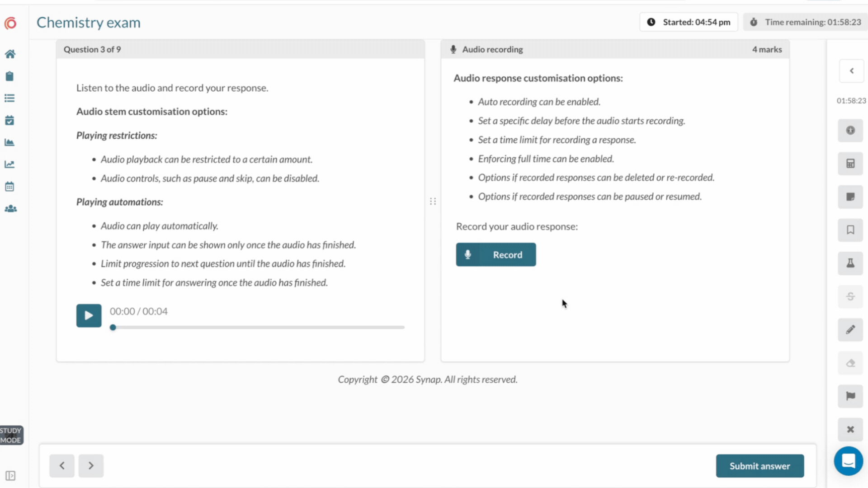The width and height of the screenshot is (868, 488).
Task: Click the STUDY MODE badge
Action: tap(11, 435)
